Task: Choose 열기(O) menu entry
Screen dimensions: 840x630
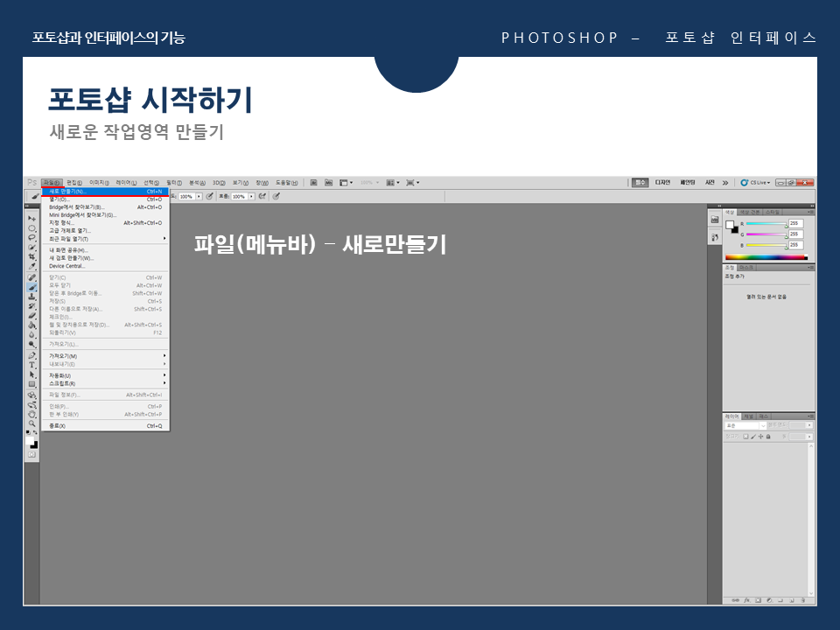Action: 106,199
